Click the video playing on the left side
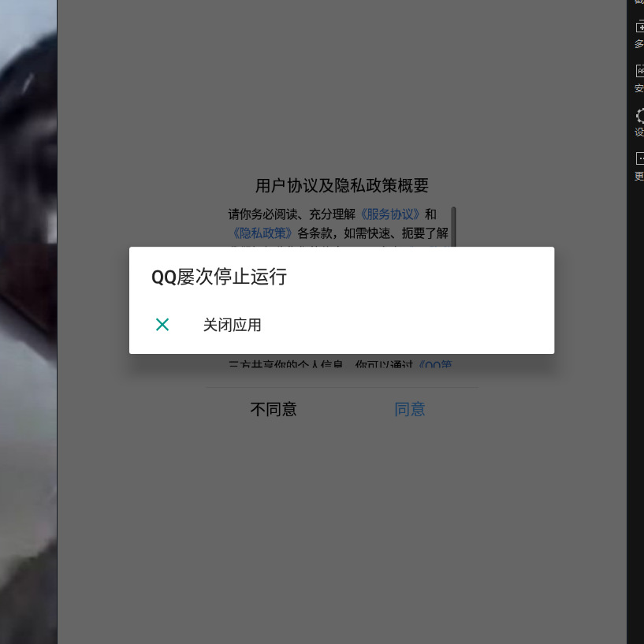 (28, 315)
